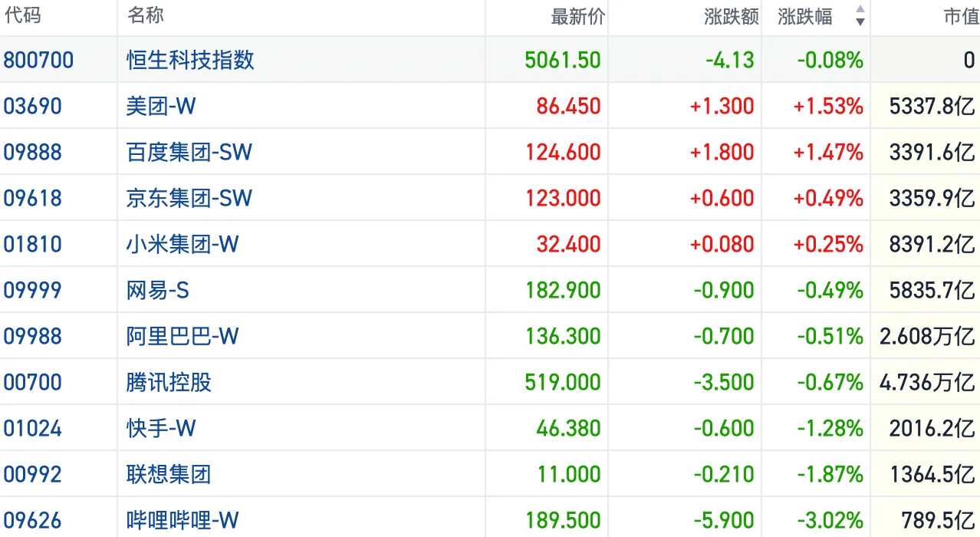Viewport: 980px width, 537px height.
Task: Sort by 最新价 column header
Action: tap(577, 17)
